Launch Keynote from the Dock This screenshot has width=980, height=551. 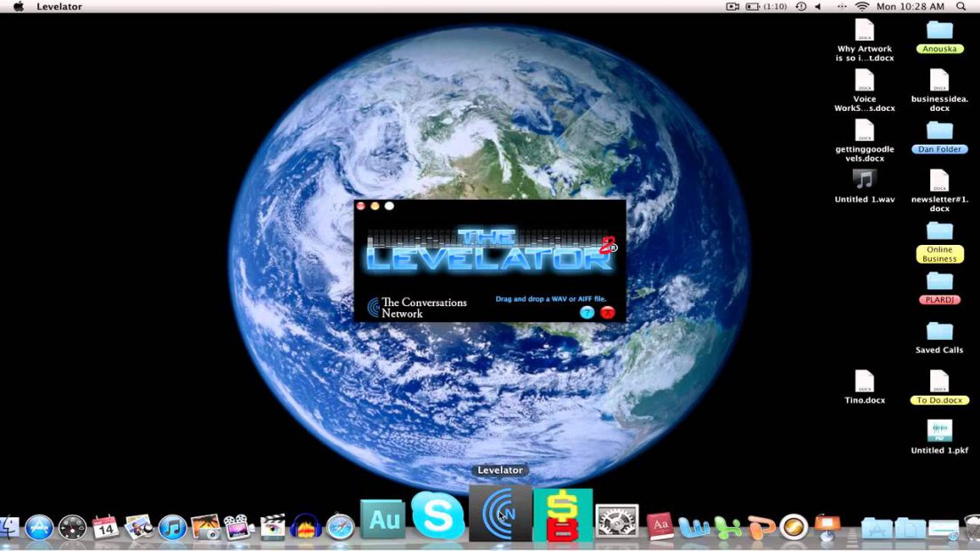coord(827,528)
